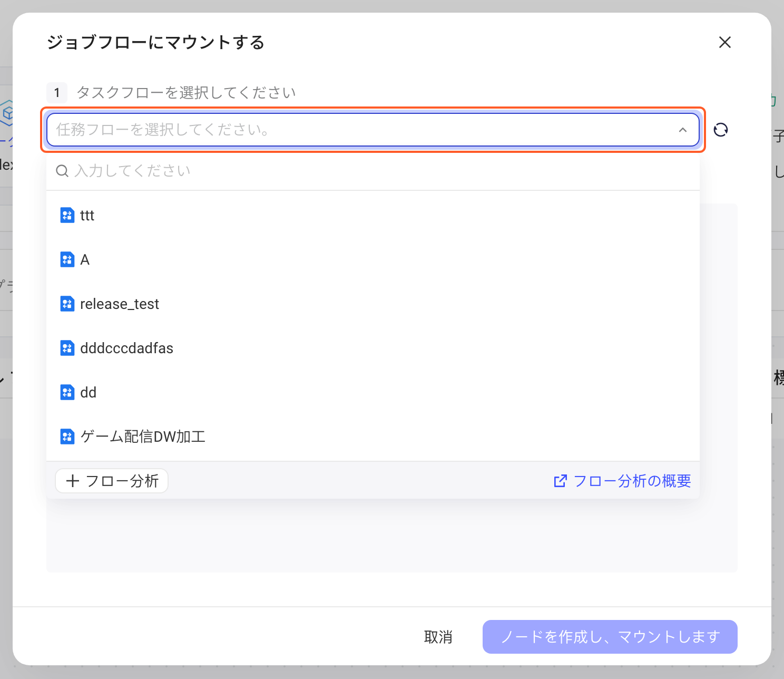Click the flow icon next to A
Image resolution: width=784 pixels, height=679 pixels.
(x=67, y=259)
